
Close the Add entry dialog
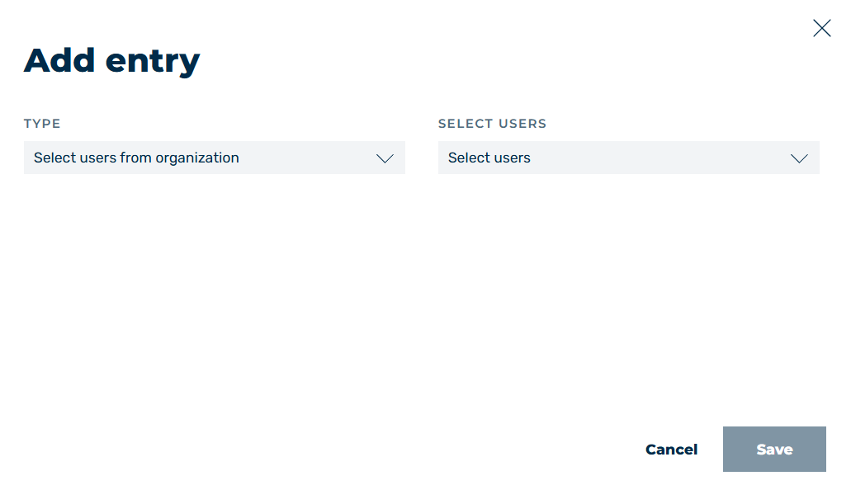pos(821,28)
